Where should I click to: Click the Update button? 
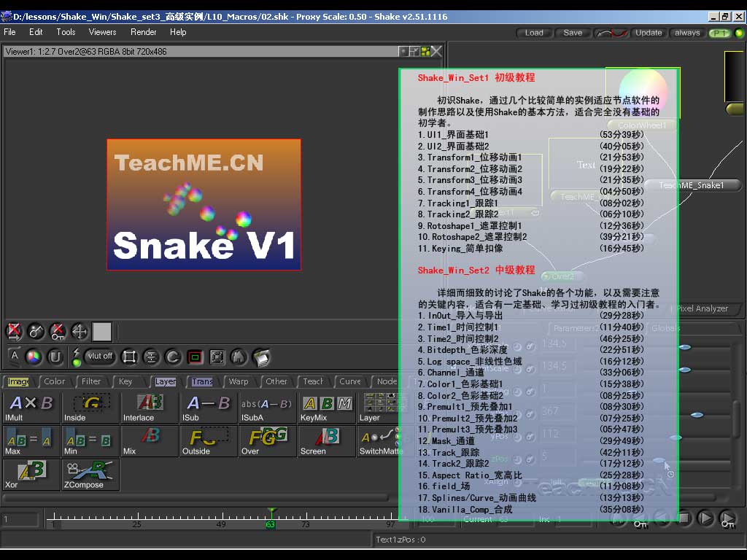649,33
